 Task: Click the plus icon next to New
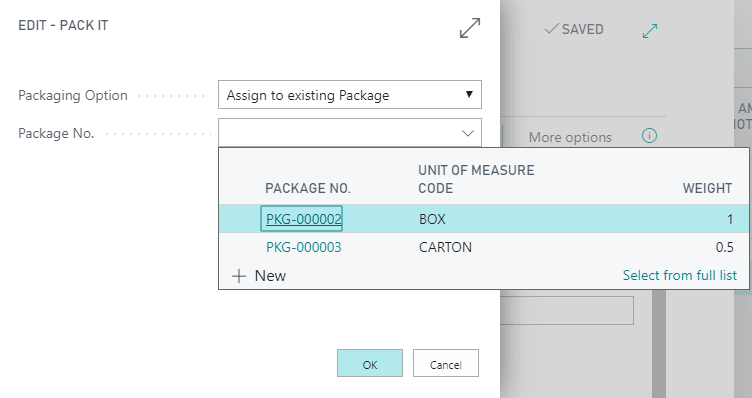click(238, 276)
